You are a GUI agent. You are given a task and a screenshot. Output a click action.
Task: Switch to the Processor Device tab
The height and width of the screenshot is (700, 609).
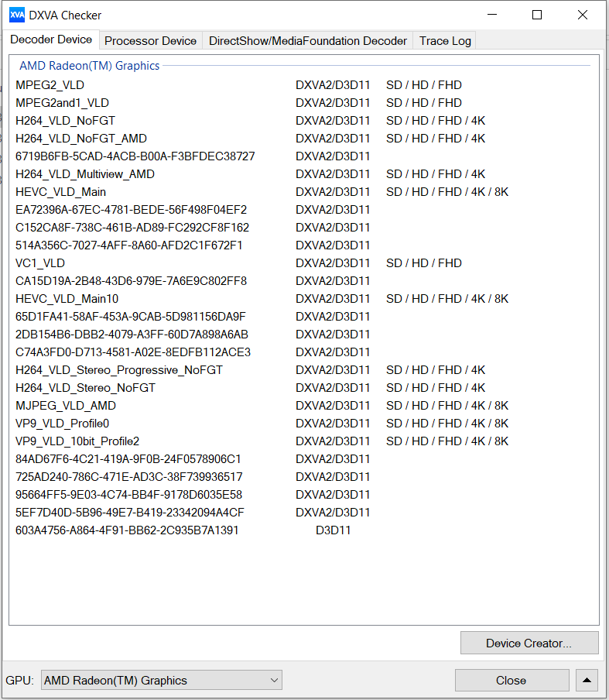click(150, 41)
